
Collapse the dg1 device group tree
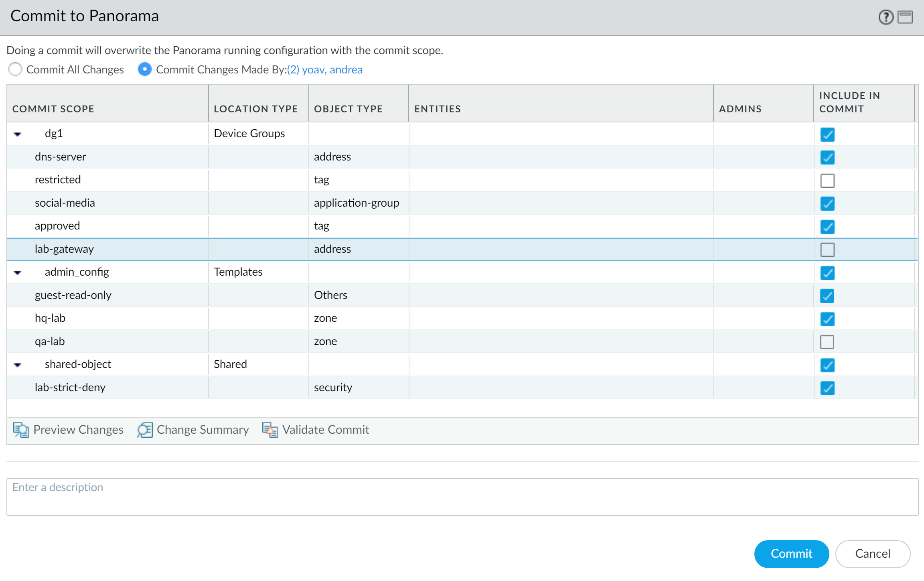pyautogui.click(x=18, y=134)
